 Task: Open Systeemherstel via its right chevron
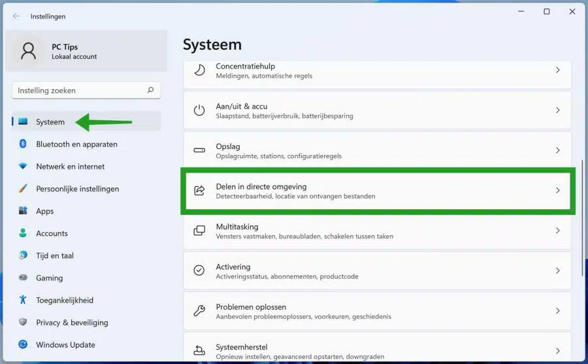coord(558,351)
